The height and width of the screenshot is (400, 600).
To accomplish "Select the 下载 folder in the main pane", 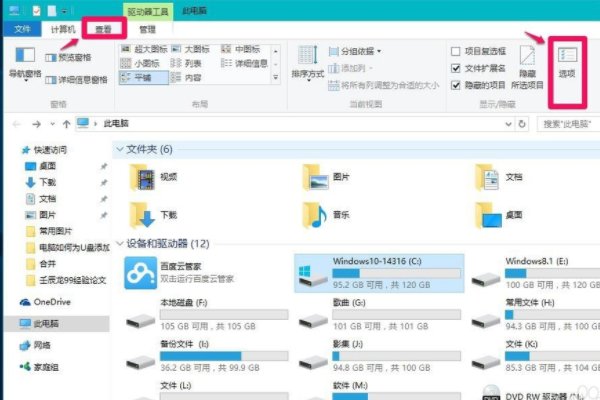I will 153,215.
